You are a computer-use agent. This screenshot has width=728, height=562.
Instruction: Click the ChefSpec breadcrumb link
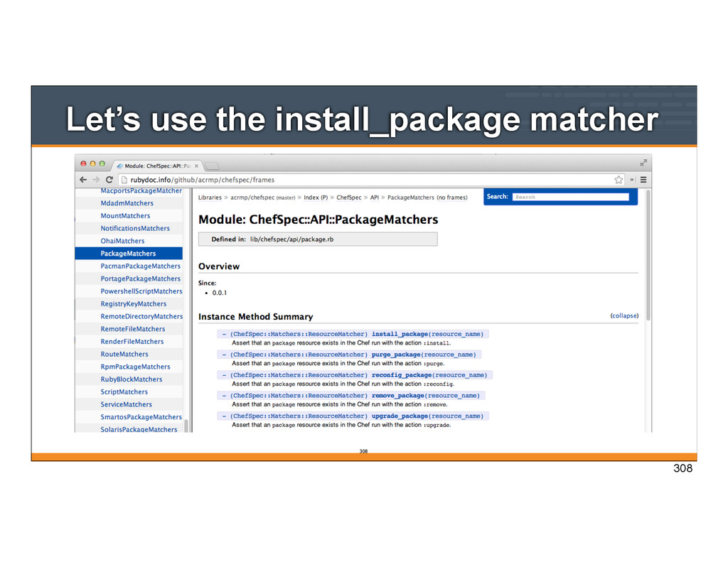pyautogui.click(x=348, y=198)
